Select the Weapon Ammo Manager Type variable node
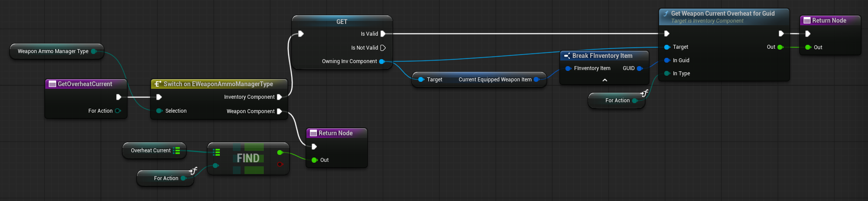The width and height of the screenshot is (868, 201). tap(53, 51)
